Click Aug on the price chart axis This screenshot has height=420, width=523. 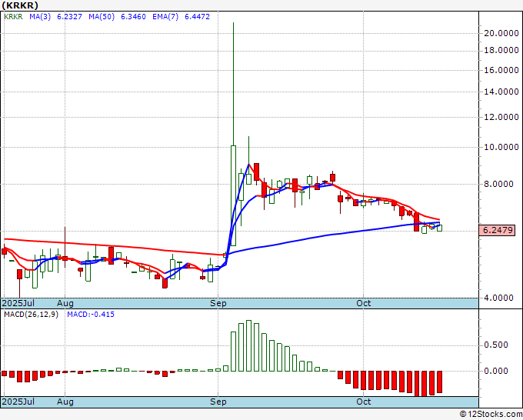(x=65, y=303)
